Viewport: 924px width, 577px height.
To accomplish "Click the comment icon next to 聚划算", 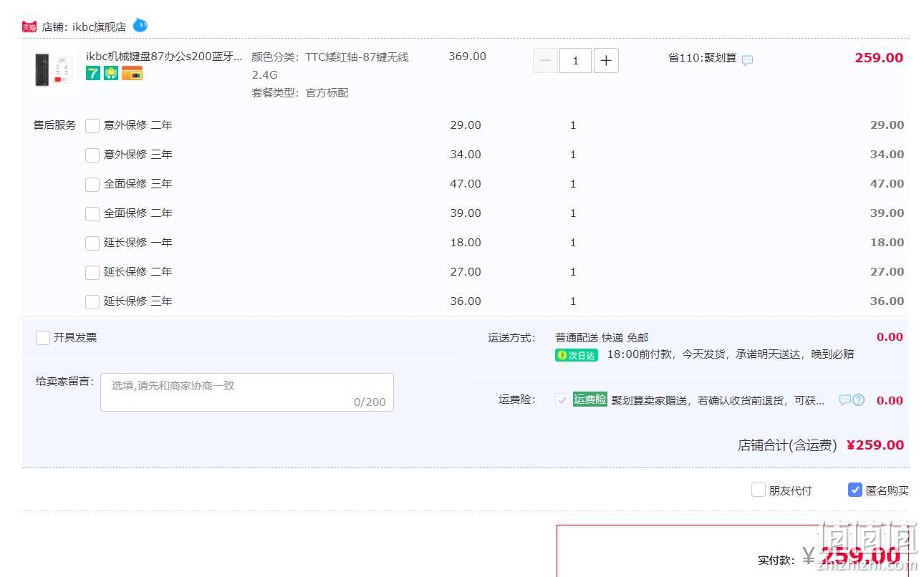I will click(x=748, y=60).
